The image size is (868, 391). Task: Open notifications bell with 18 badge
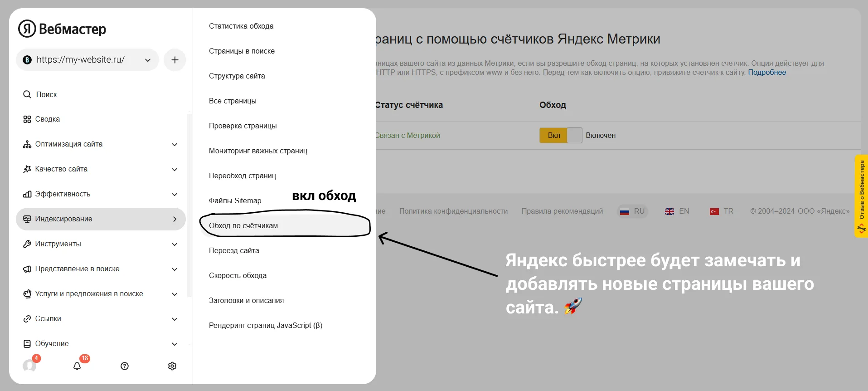[x=77, y=366]
